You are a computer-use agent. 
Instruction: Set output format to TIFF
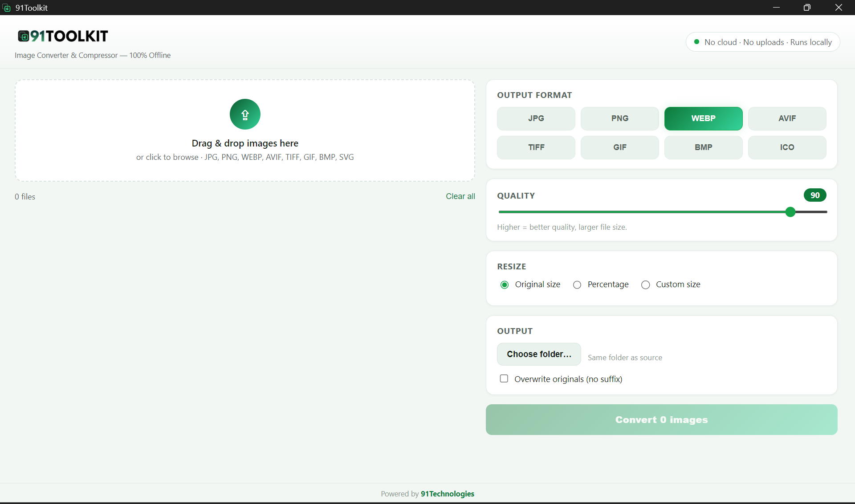click(536, 147)
